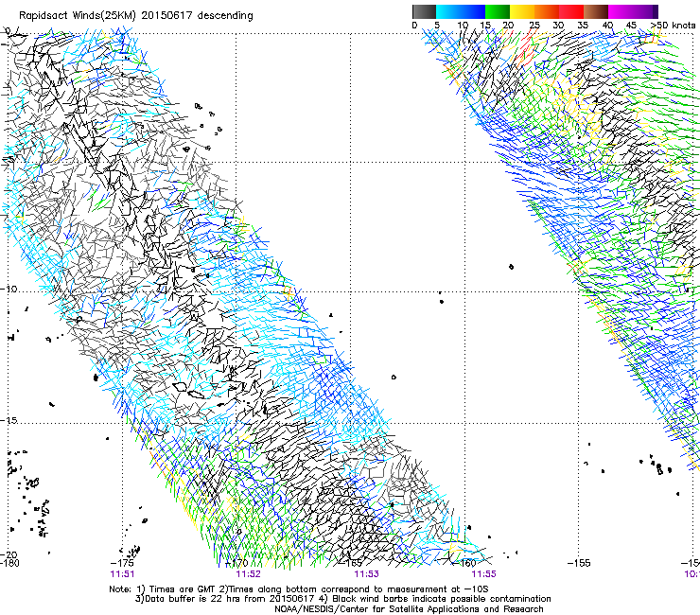
Task: Click the '-170' longitude axis label
Action: point(236,563)
